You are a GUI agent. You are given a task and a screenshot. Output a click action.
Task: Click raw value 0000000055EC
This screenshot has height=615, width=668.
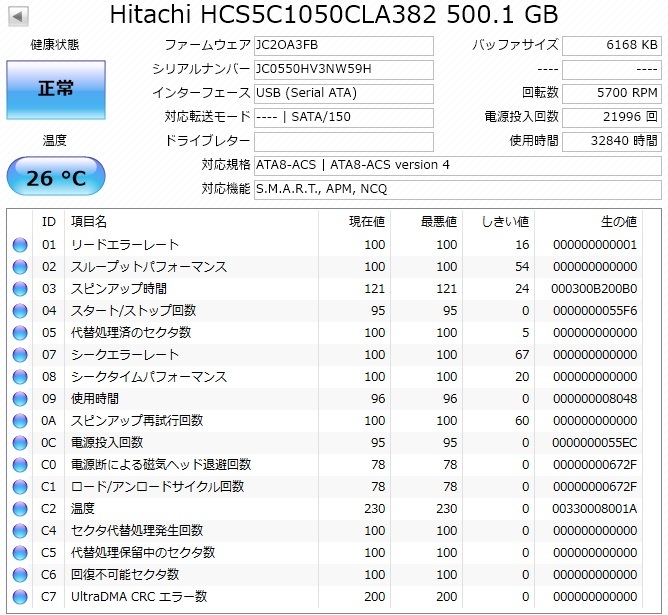(x=595, y=443)
